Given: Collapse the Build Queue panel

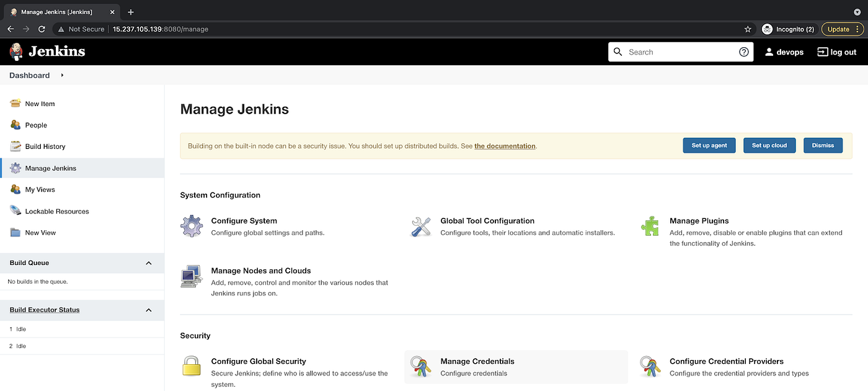Looking at the screenshot, I should [149, 263].
